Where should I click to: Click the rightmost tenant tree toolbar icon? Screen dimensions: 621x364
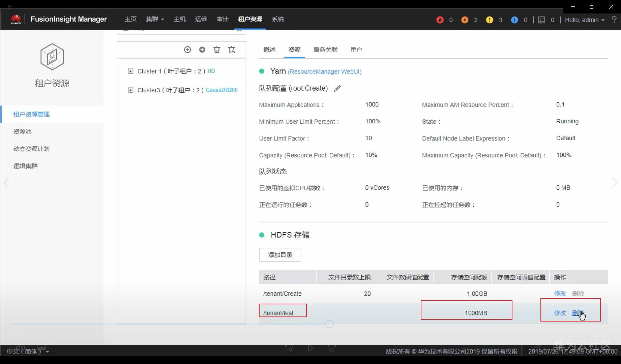(x=232, y=50)
